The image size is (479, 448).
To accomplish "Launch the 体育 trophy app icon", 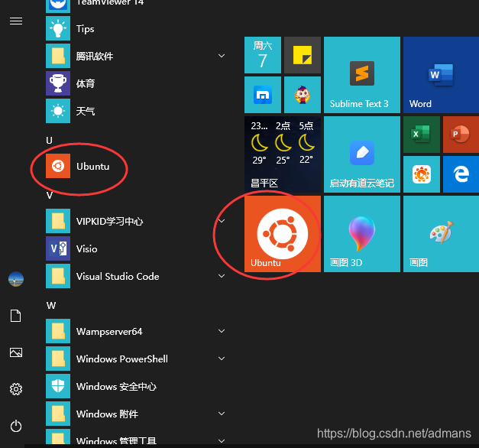I will coord(58,83).
